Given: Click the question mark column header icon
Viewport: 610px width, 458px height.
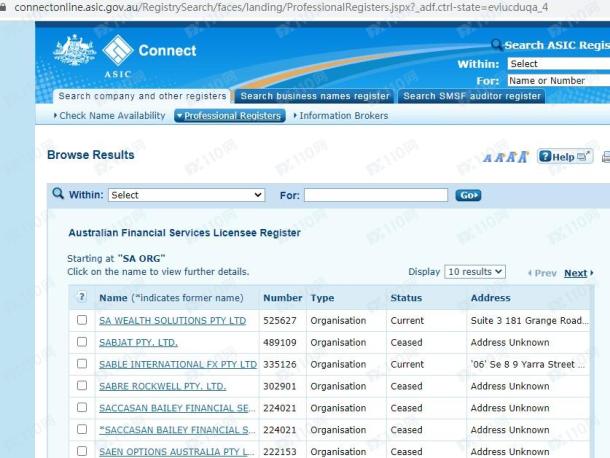Looking at the screenshot, I should [82, 297].
